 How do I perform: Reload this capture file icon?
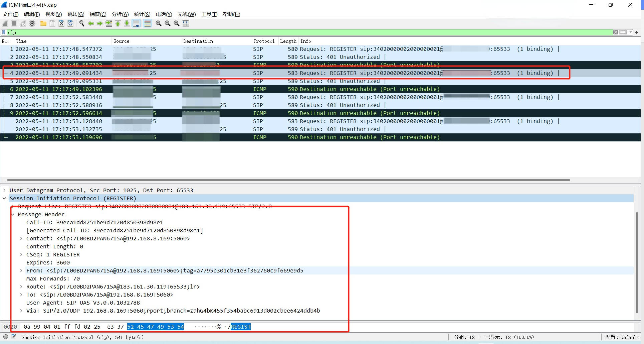point(70,23)
